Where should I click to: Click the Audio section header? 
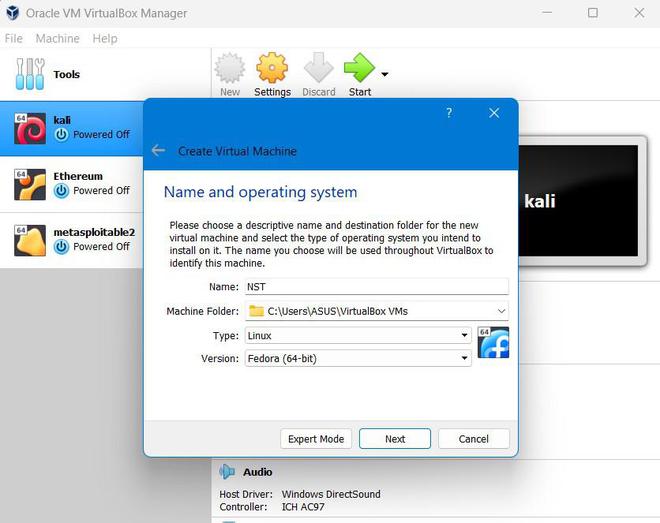[x=258, y=472]
